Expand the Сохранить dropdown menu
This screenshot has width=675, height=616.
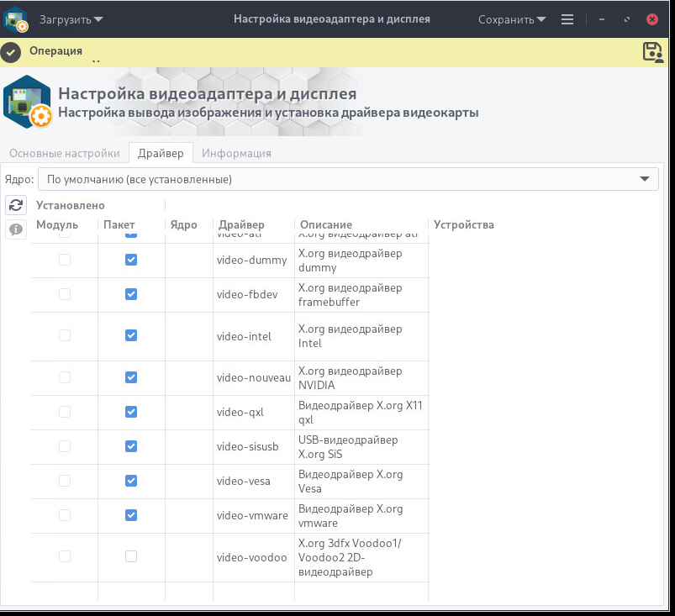point(512,19)
